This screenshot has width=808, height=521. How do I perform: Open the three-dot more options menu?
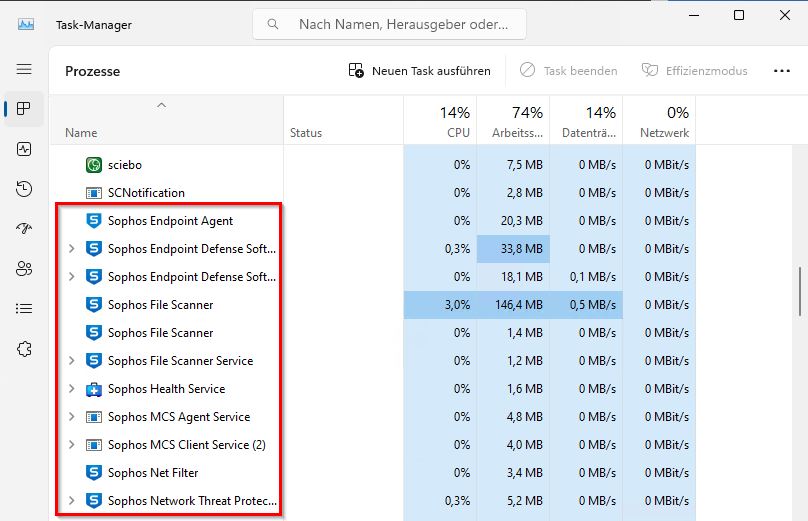click(x=782, y=71)
